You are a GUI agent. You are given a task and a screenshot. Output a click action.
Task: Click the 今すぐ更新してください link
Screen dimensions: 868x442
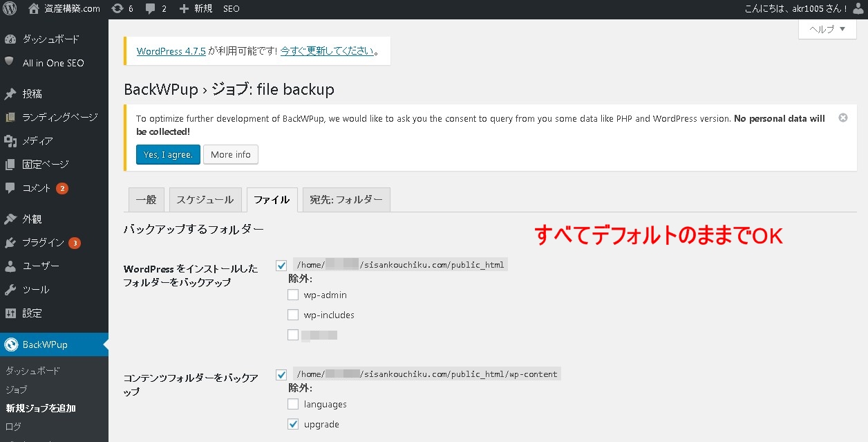tap(327, 51)
